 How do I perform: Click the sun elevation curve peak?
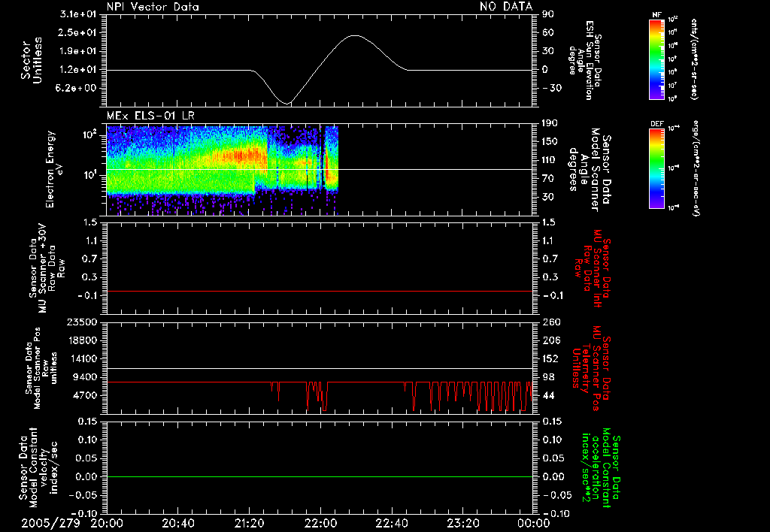[355, 35]
